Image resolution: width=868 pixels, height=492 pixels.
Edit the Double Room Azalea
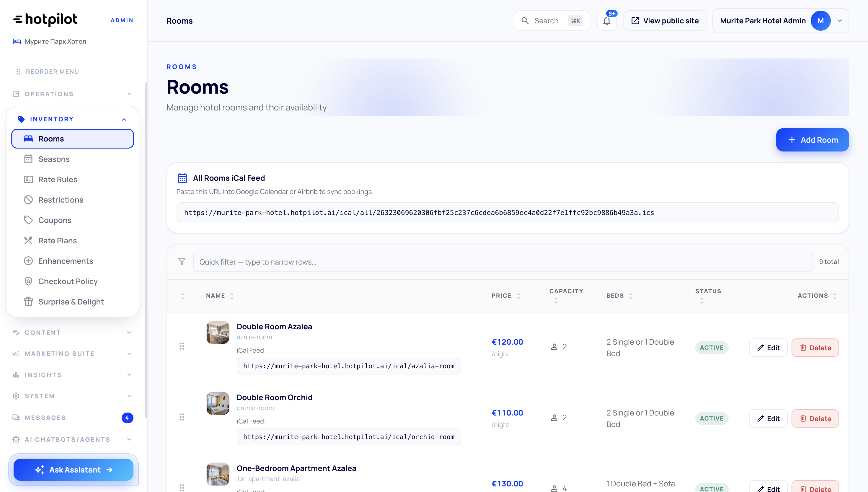(x=768, y=347)
